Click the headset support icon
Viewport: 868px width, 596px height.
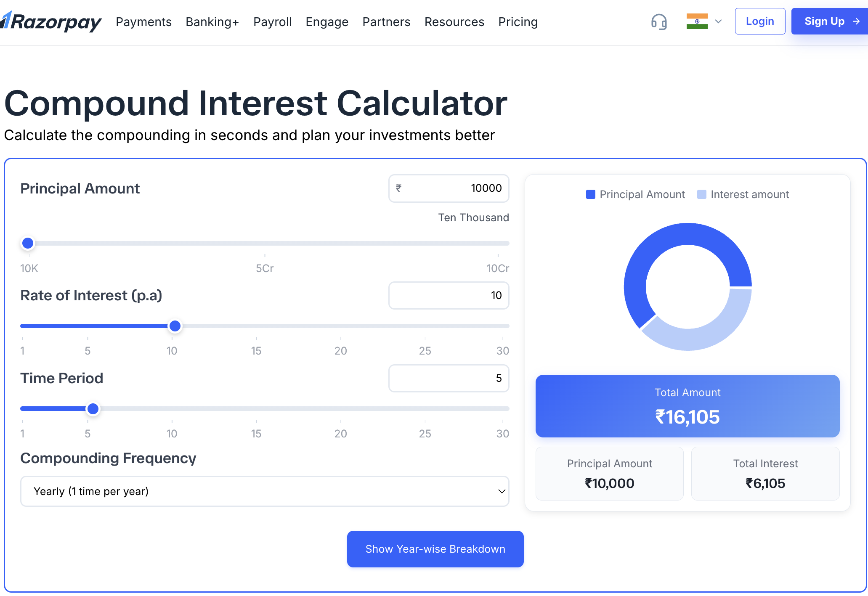point(659,21)
